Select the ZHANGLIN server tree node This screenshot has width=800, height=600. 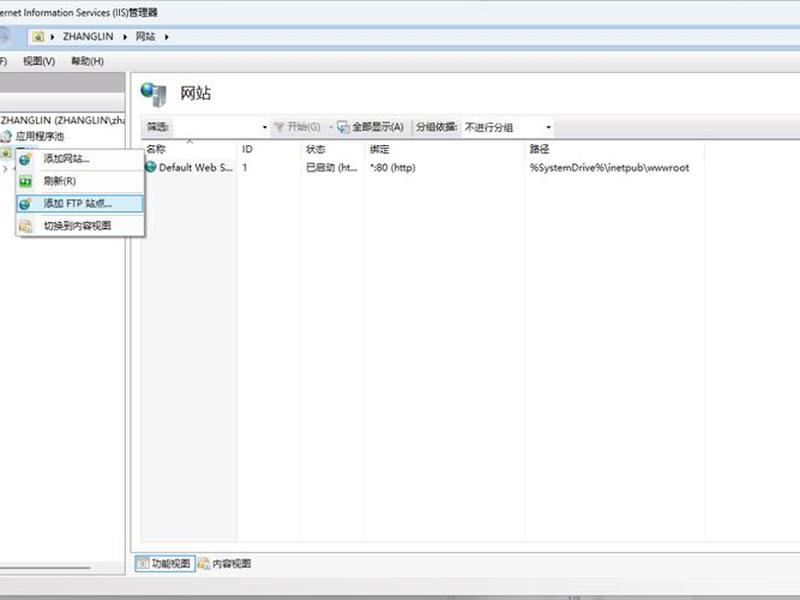[62, 120]
